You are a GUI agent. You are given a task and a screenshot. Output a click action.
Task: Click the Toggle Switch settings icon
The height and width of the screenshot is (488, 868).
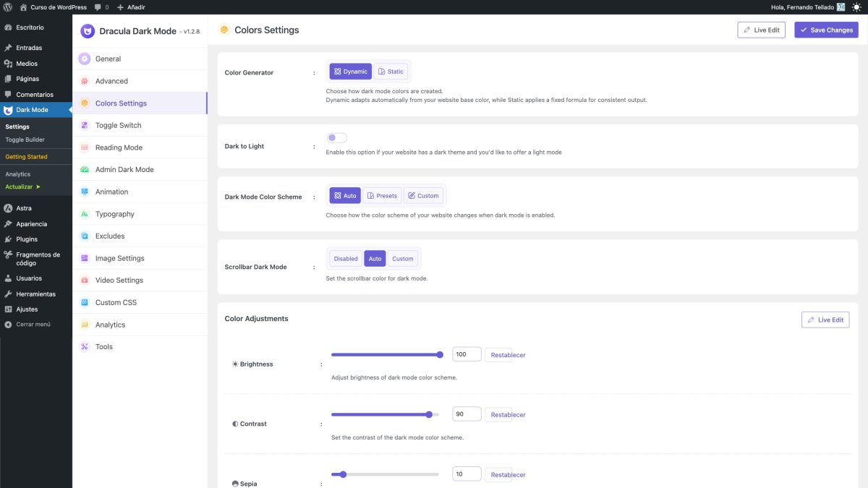coord(85,125)
